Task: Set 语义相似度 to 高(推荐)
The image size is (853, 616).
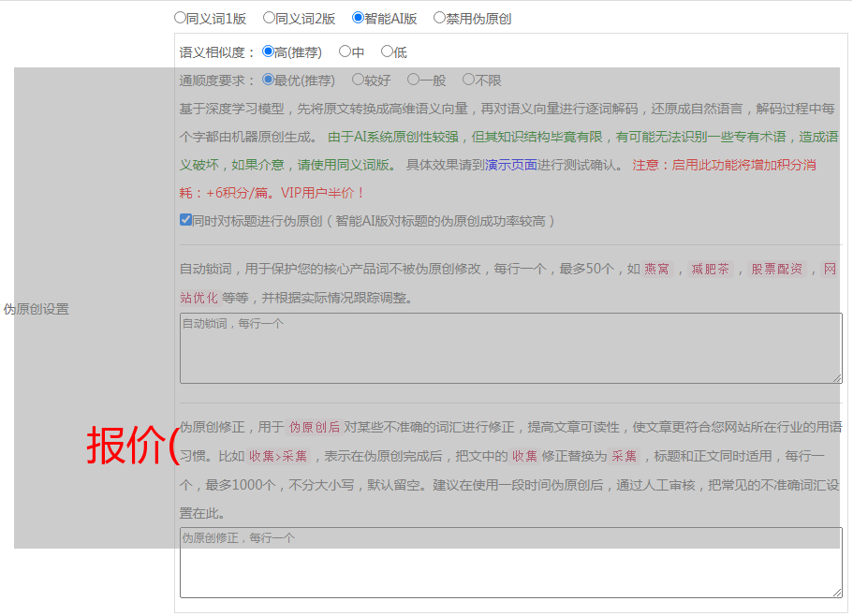Action: coord(269,52)
